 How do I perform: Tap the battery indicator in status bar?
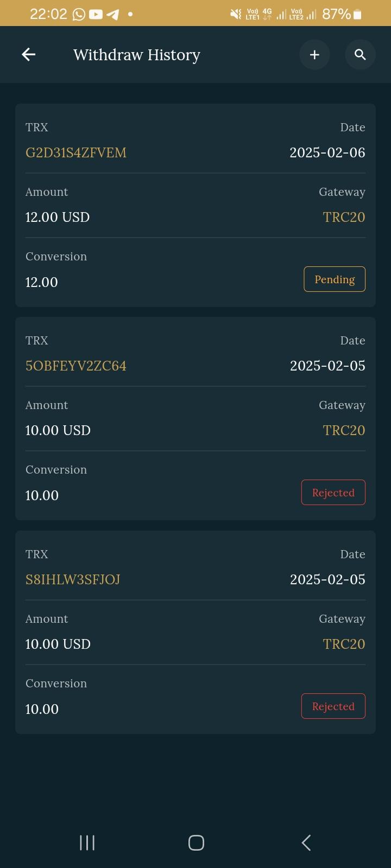pyautogui.click(x=357, y=14)
